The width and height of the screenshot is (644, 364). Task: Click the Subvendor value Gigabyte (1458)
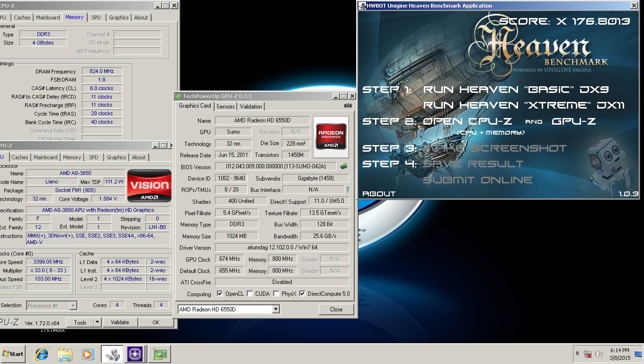click(x=315, y=178)
